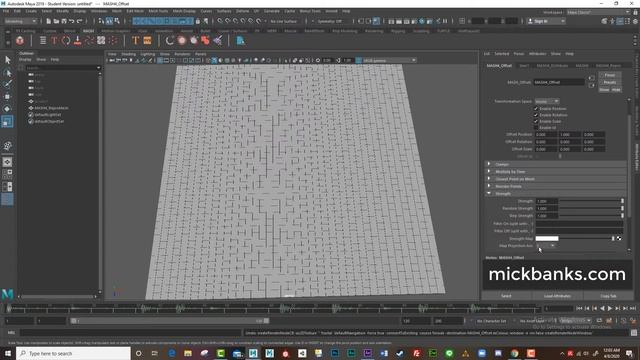Toggle the fourth unchecked Enable checkbox
This screenshot has width=640, height=360.
coord(536,128)
